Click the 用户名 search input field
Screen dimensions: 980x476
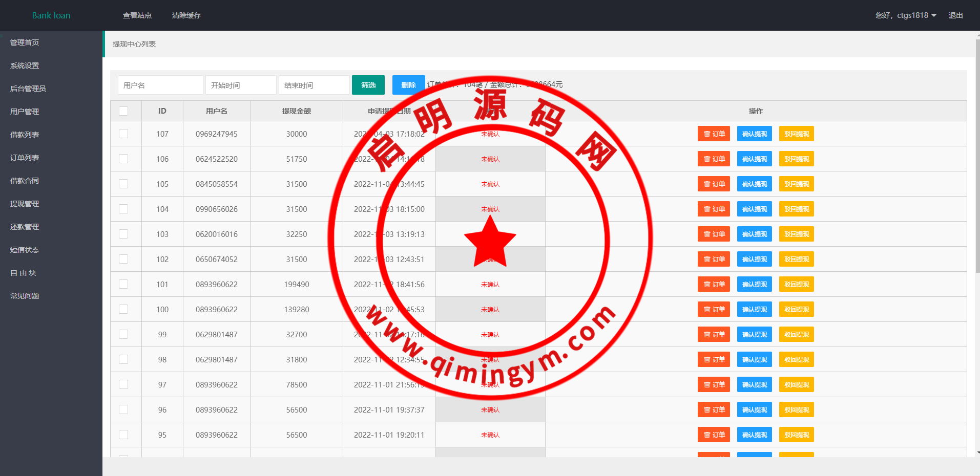point(160,85)
